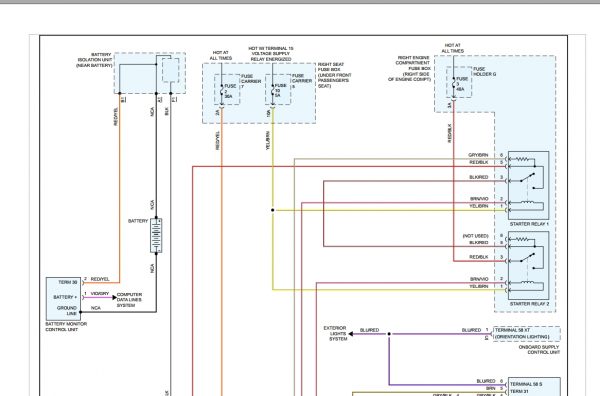Click 'HOT AT ALL TIMES' above Fuse Holder G
The height and width of the screenshot is (396, 600).
click(453, 48)
